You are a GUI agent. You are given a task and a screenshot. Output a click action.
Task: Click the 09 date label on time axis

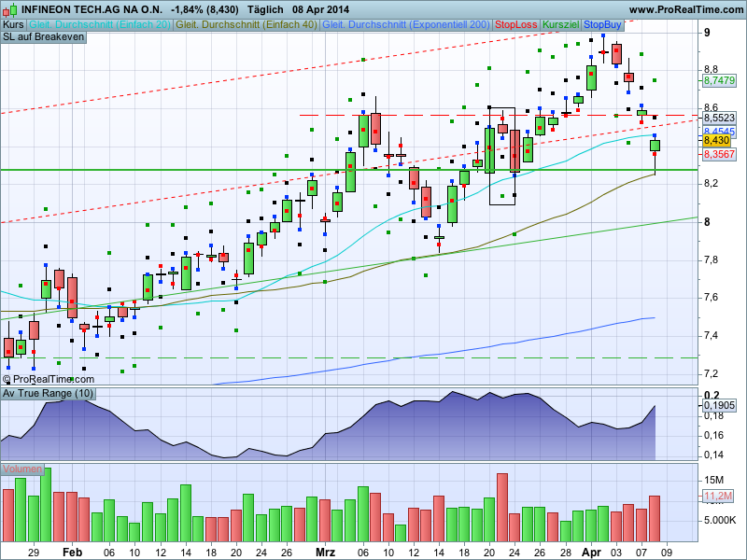(667, 553)
